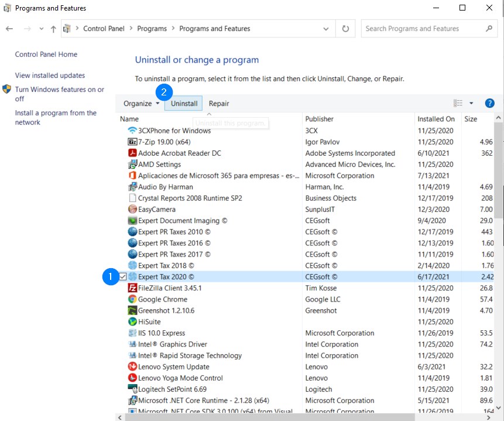Expand the view options dropdown arrow
The height and width of the screenshot is (421, 504).
click(x=471, y=103)
